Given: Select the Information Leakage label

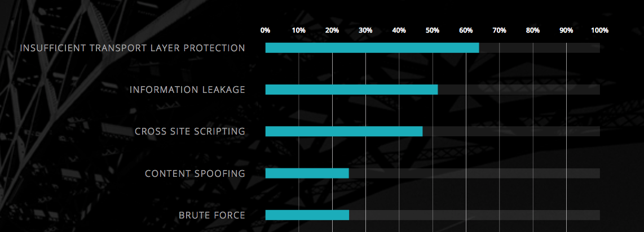Looking at the screenshot, I should point(187,90).
